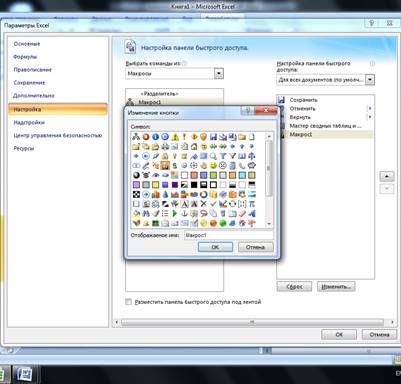The image size is (401, 384).
Task: Choose the black X cross symbol
Action: (204, 204)
